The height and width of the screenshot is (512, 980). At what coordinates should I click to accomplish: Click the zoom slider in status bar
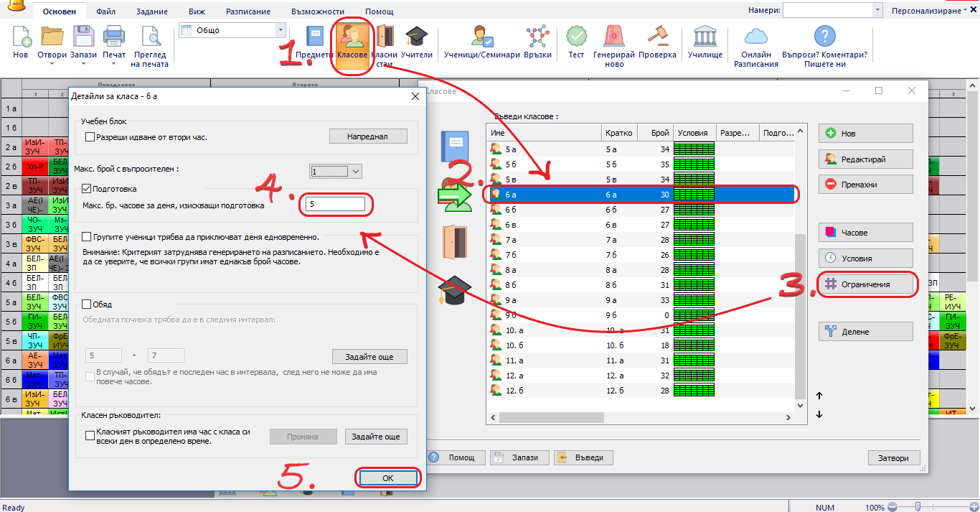coord(917,507)
